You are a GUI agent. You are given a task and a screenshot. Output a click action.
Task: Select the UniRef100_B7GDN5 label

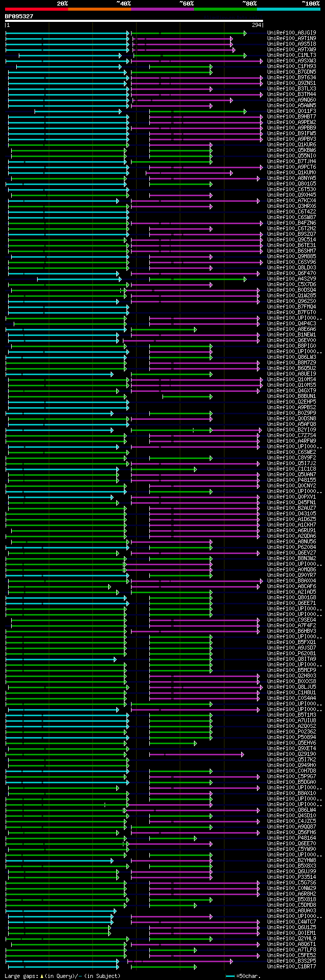coord(291,72)
